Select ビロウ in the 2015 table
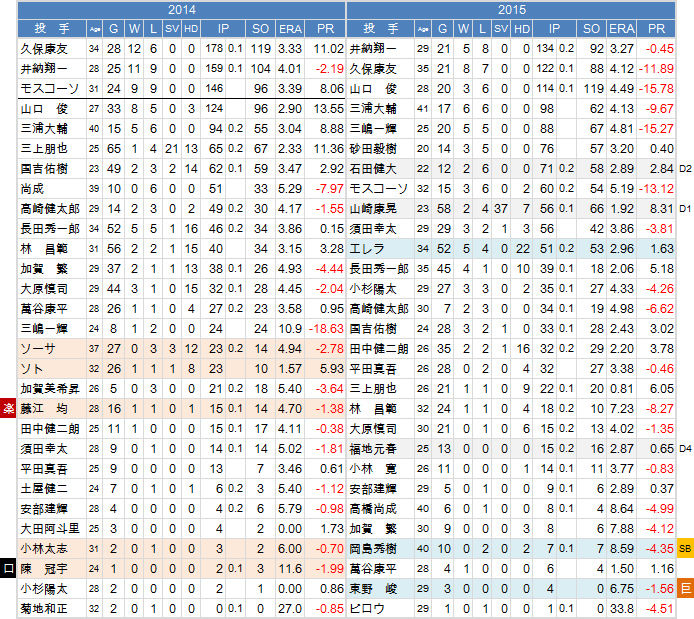The height and width of the screenshot is (619, 694). pos(366,609)
